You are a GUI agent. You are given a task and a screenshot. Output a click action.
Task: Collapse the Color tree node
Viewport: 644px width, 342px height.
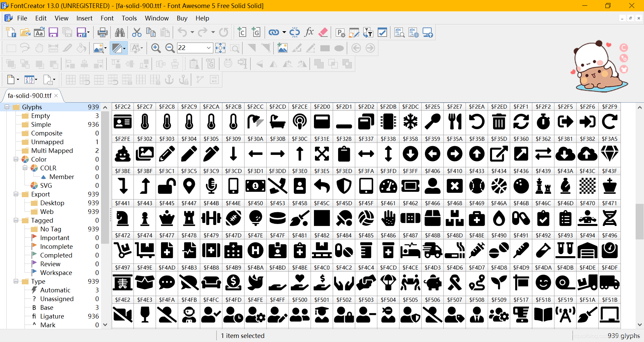[x=16, y=159]
